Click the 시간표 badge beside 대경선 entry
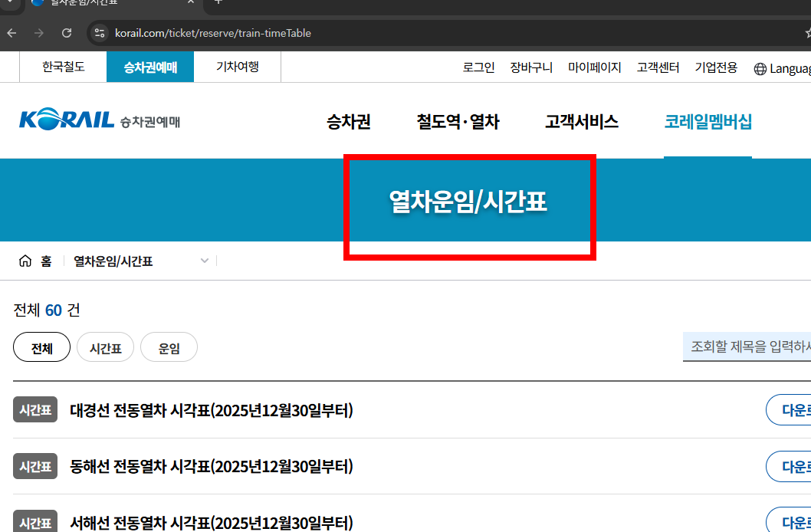 (34, 410)
